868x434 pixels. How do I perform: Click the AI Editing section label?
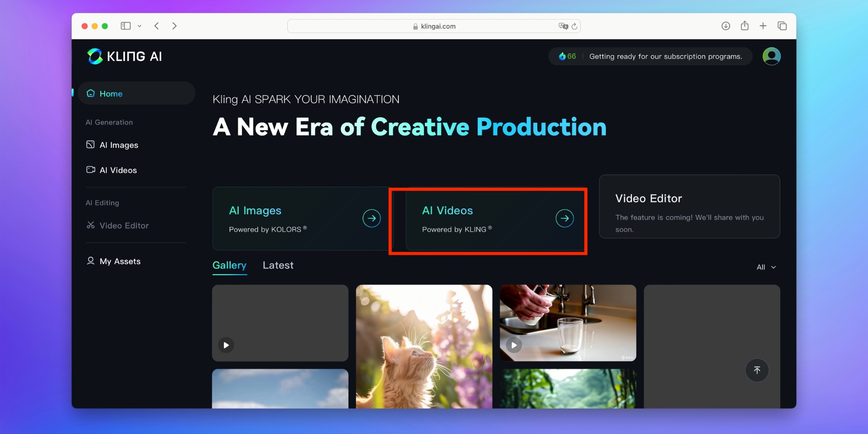pos(102,203)
